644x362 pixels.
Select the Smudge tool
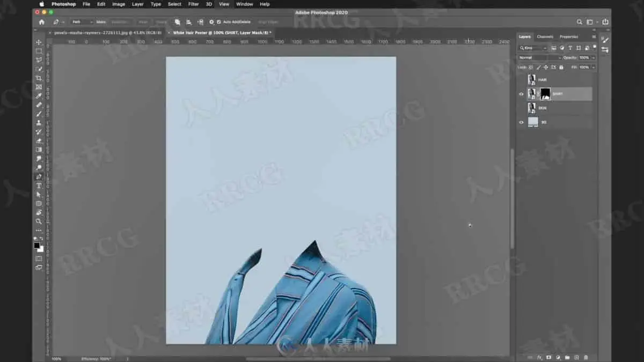click(x=39, y=159)
